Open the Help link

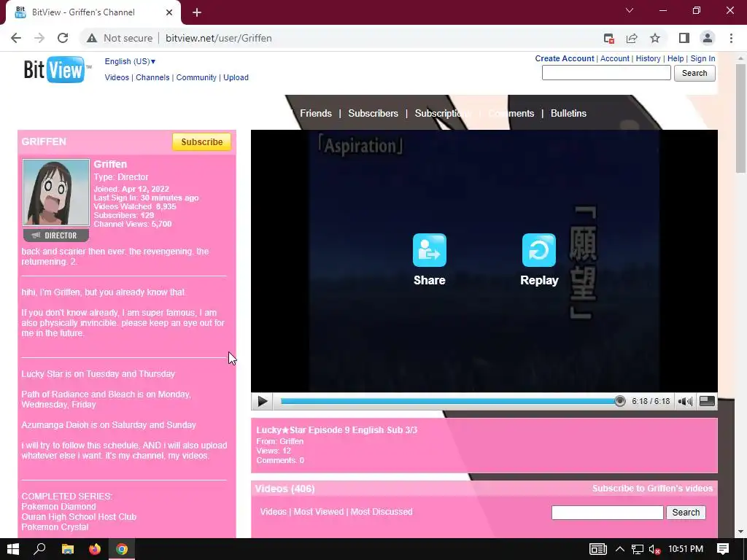(x=676, y=58)
